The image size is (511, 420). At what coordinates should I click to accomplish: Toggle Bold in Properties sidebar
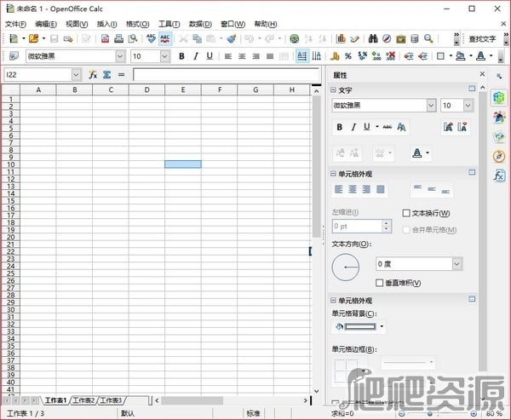click(x=339, y=127)
